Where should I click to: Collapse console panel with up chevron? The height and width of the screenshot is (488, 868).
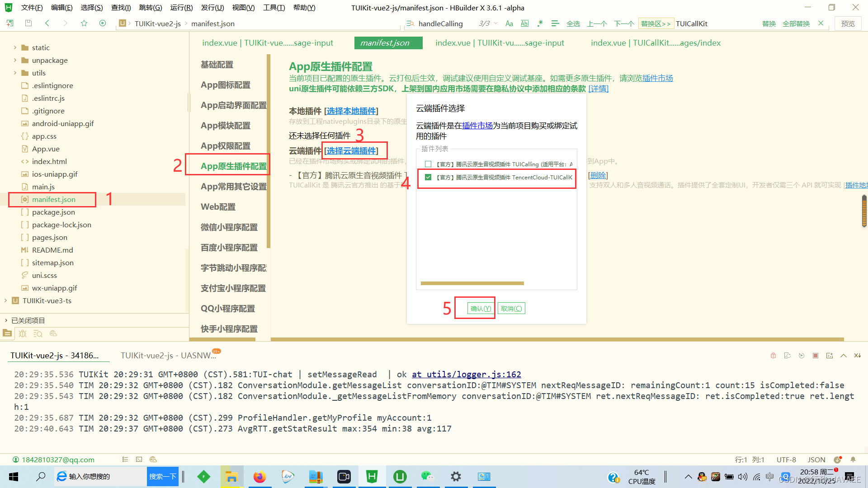(844, 356)
